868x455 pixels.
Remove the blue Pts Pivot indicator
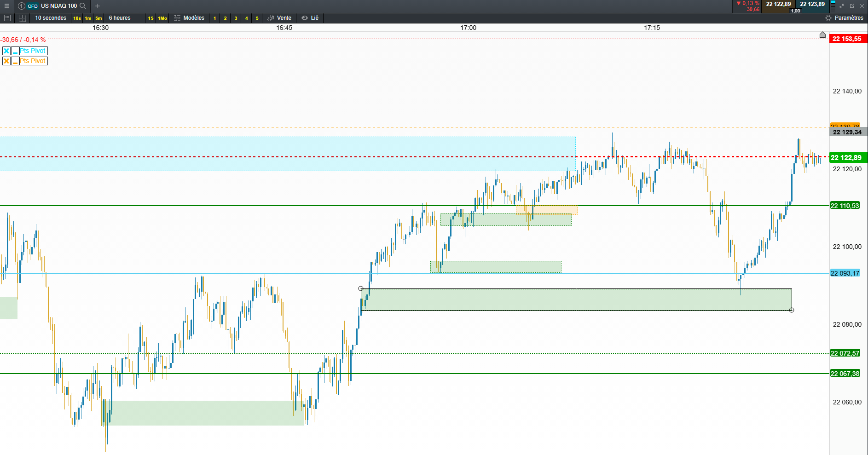tap(6, 51)
